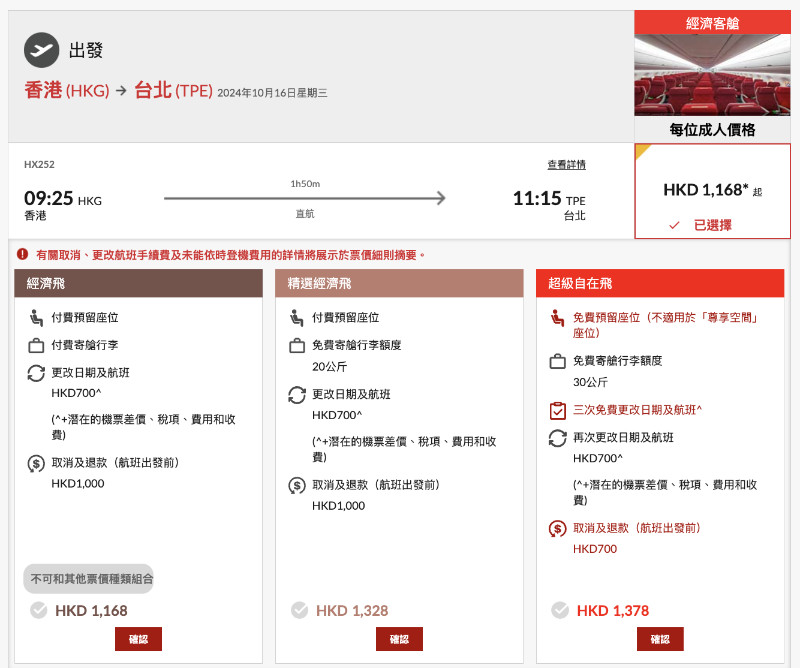Confirm the 超級自在飛 HKD 1,378 fare
Viewport: 800px width, 668px height.
tap(660, 639)
